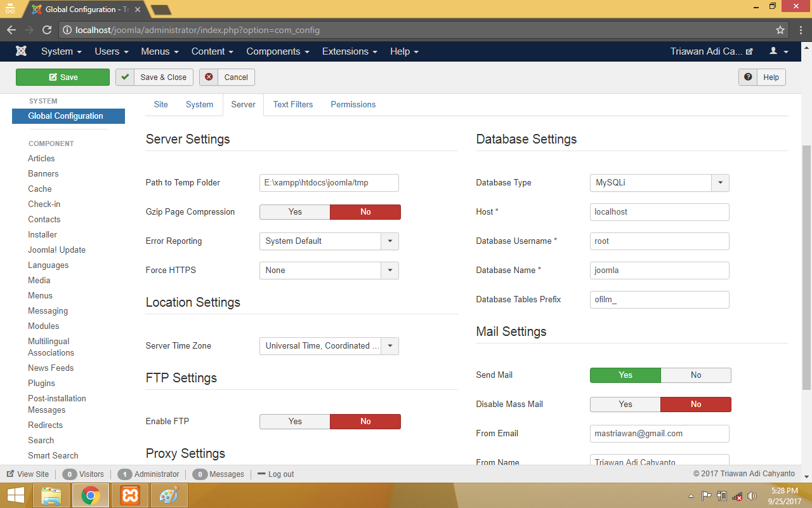The height and width of the screenshot is (508, 812).
Task: Enable FTP by selecting Yes
Action: pos(295,422)
